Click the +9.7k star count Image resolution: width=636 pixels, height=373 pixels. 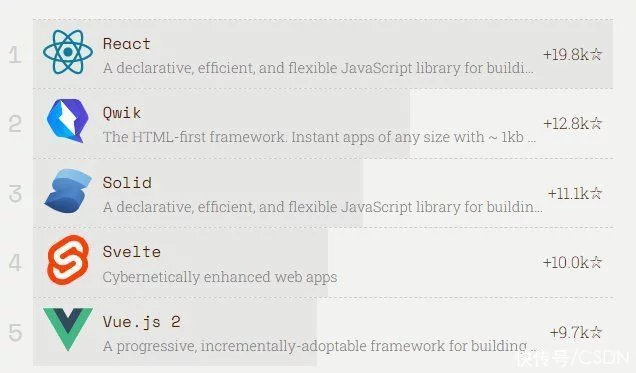(x=576, y=333)
